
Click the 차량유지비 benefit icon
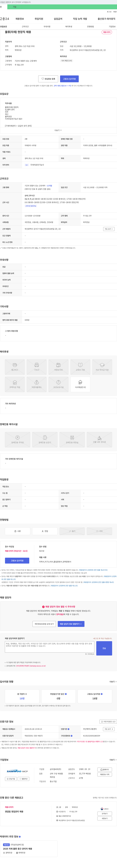click(58, 367)
